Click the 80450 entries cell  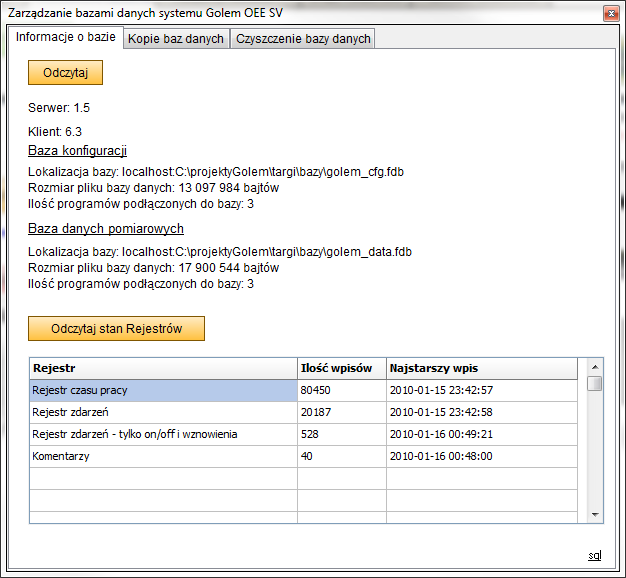click(x=342, y=390)
